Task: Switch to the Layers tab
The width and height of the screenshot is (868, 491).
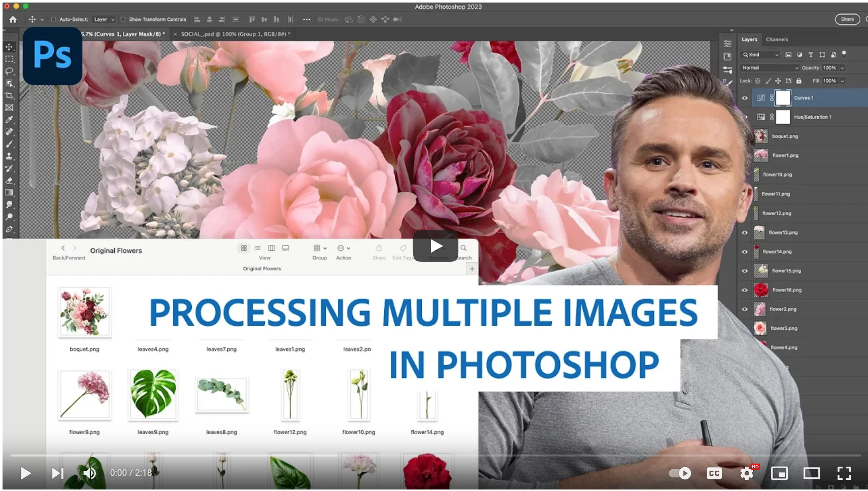Action: pos(749,39)
